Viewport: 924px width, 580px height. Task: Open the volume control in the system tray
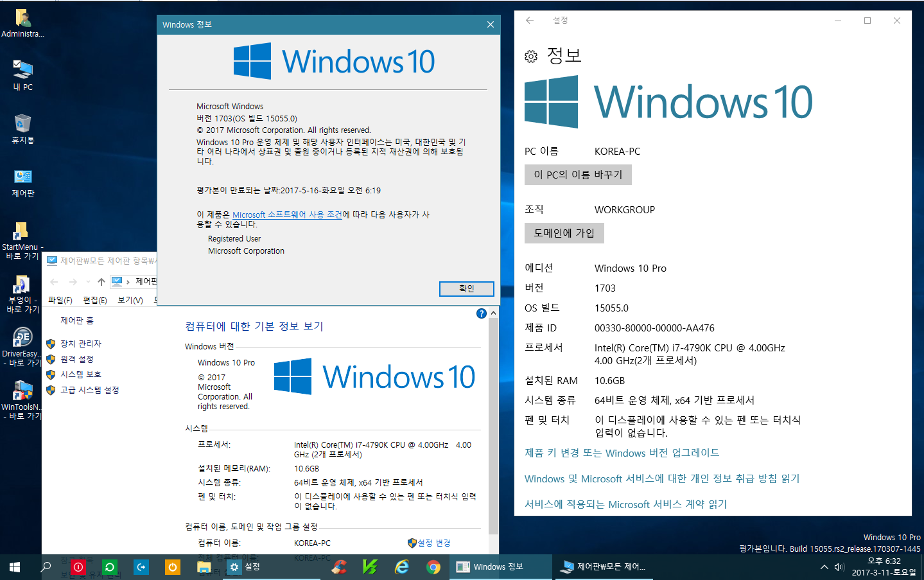(x=839, y=567)
